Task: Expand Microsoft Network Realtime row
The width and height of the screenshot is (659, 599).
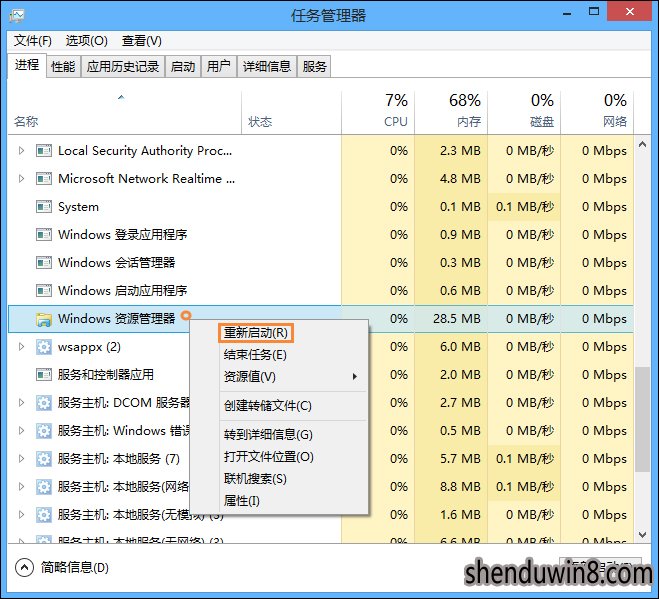Action: tap(21, 179)
